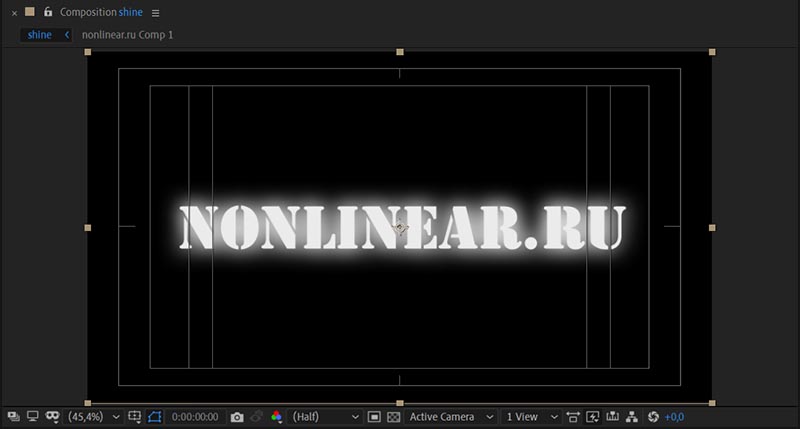Toggle the Region of Interest icon
This screenshot has width=800, height=429.
[374, 417]
